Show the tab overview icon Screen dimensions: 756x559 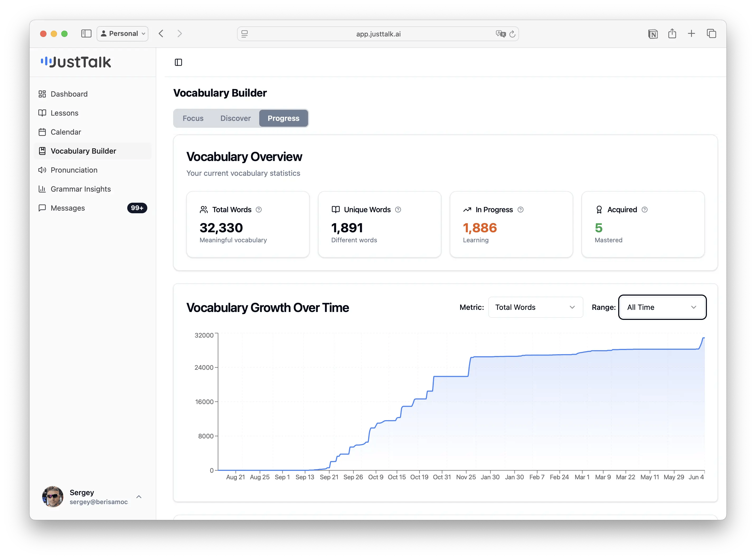pos(711,34)
